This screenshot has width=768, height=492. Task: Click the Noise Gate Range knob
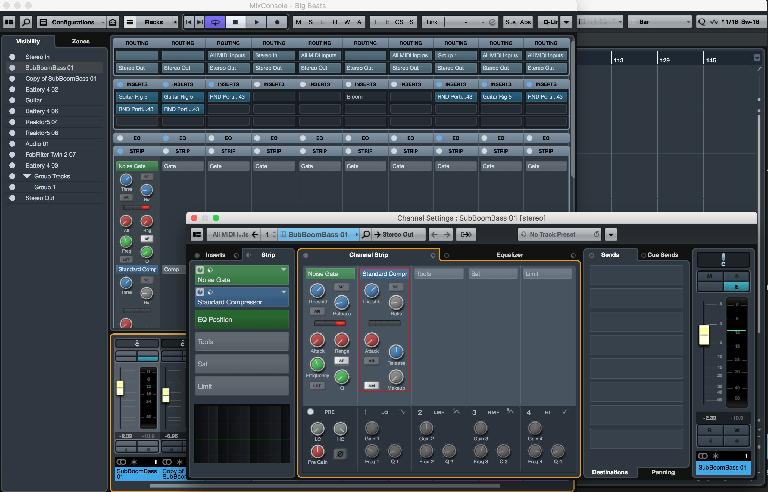click(x=341, y=339)
